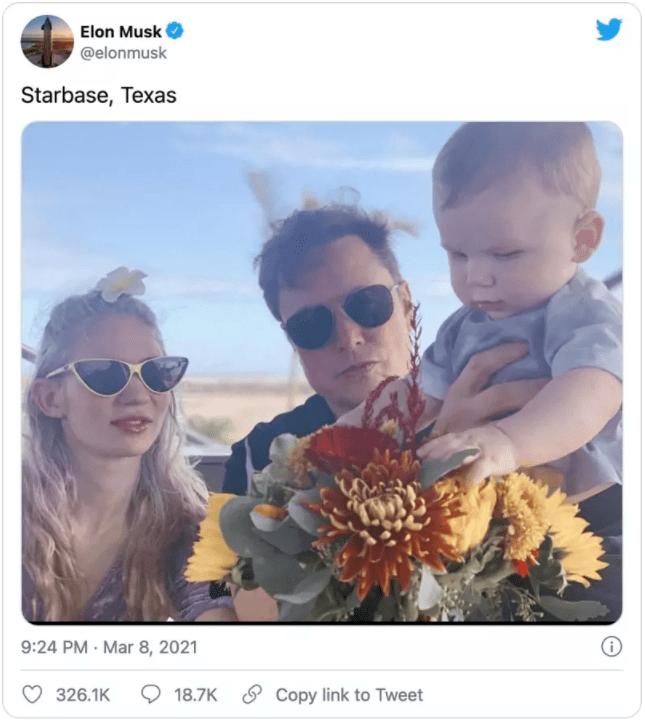
Task: Open the tweet info circle icon
Action: (610, 647)
